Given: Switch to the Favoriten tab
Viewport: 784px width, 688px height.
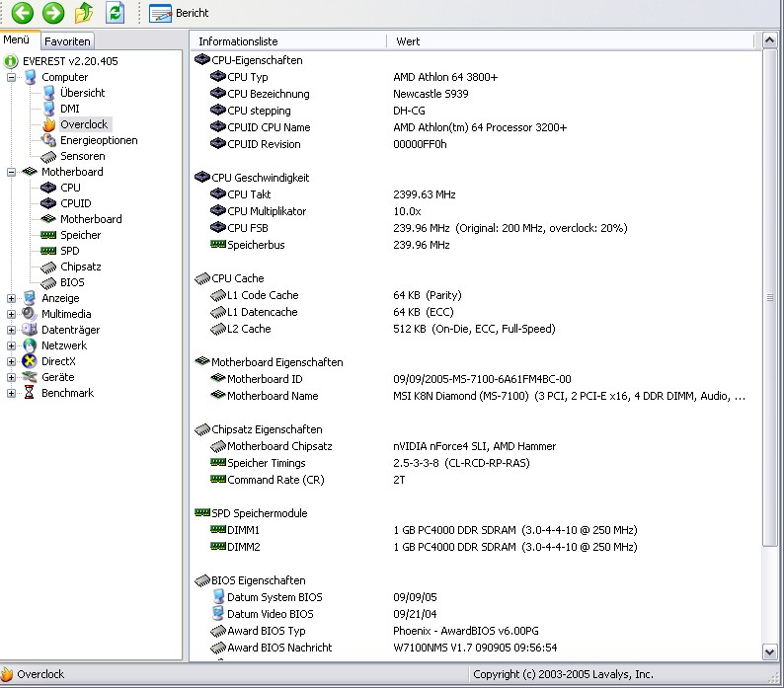Looking at the screenshot, I should pyautogui.click(x=67, y=41).
